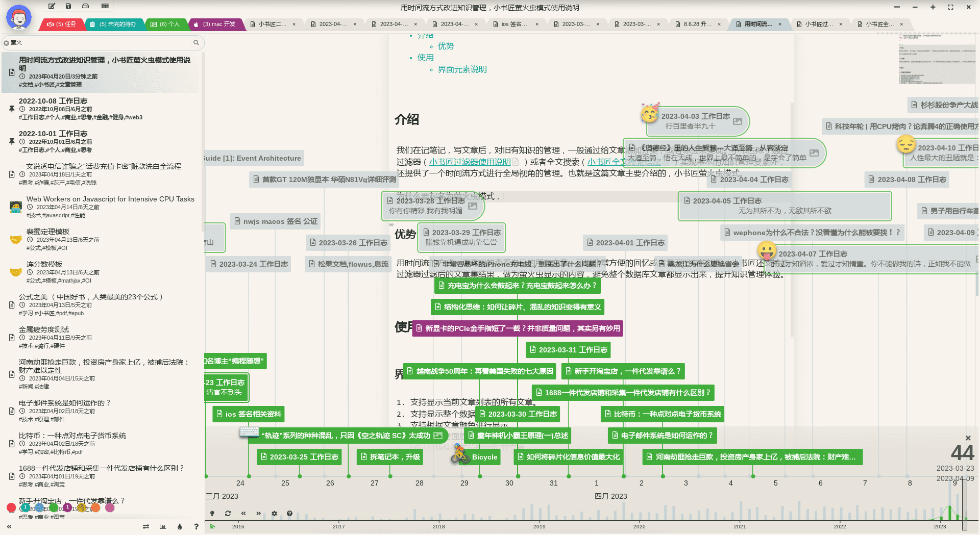Click the 优势 outline link
Image resolution: width=980 pixels, height=535 pixels.
446,46
